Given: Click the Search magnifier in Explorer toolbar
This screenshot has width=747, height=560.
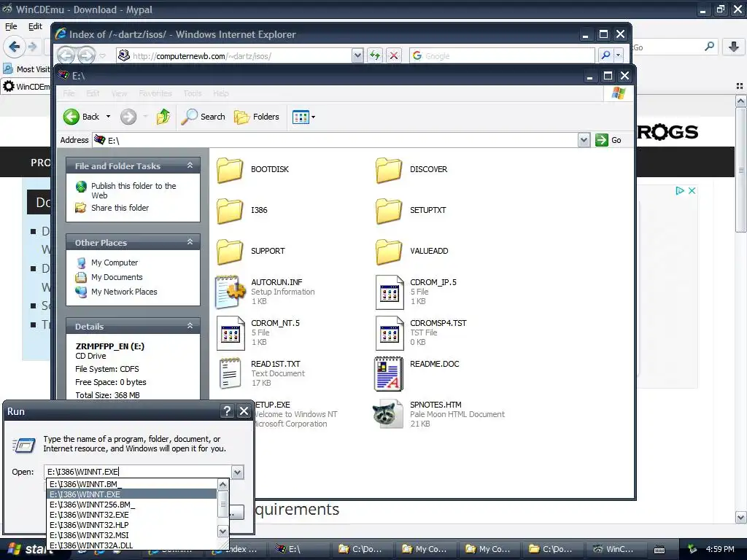Looking at the screenshot, I should tap(189, 117).
